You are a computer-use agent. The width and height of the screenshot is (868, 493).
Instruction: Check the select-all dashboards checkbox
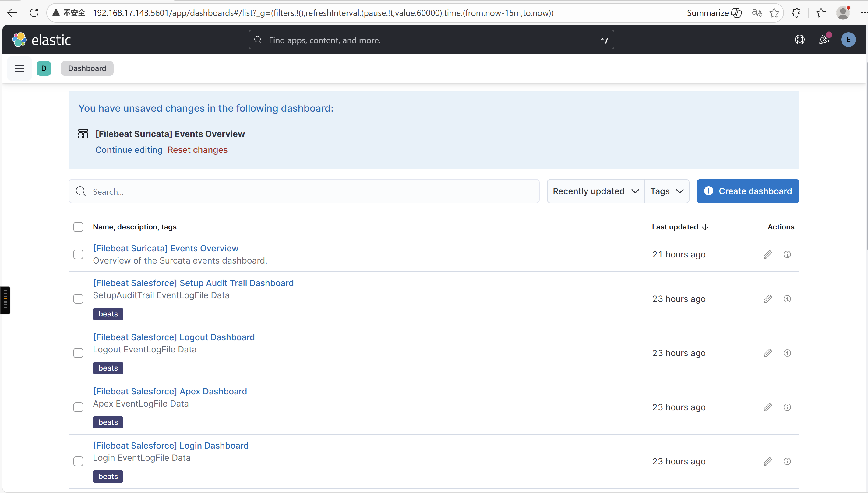(x=78, y=227)
